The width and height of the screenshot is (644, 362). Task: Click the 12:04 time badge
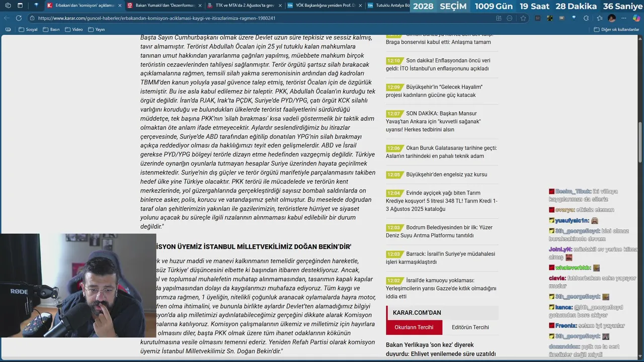394,193
